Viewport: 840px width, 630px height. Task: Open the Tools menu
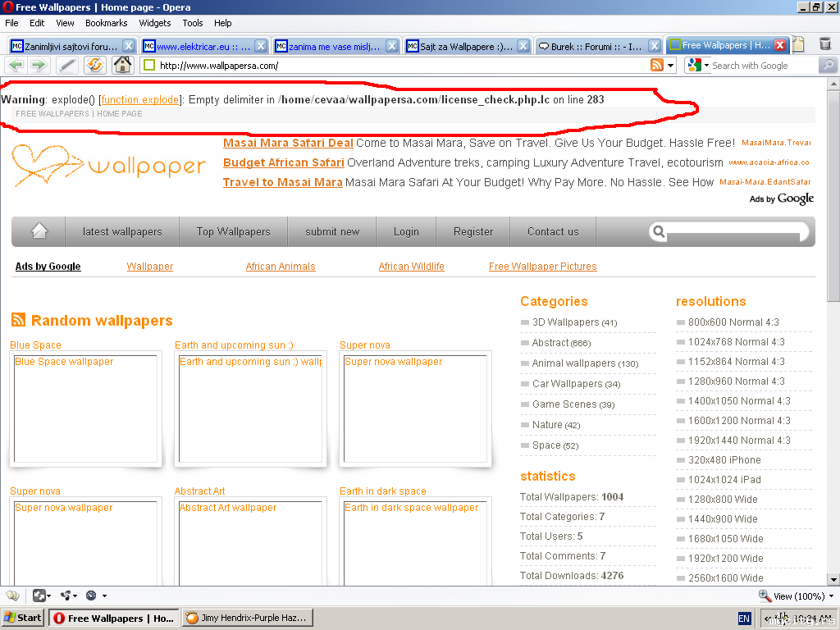tap(192, 23)
